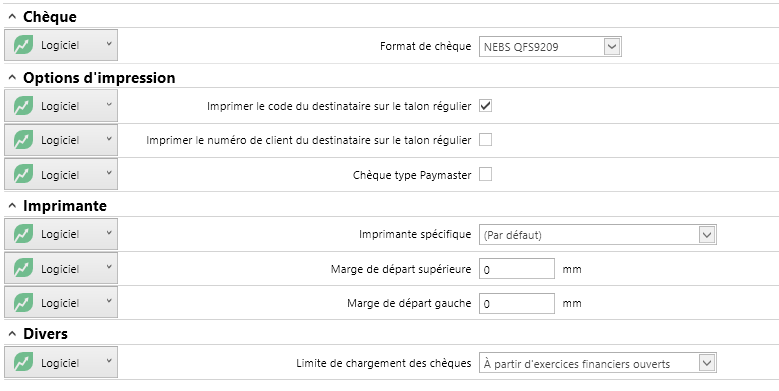Open Logiciel scope arrow for Chèque type Paymaster
This screenshot has height=391, width=779.
pos(109,173)
